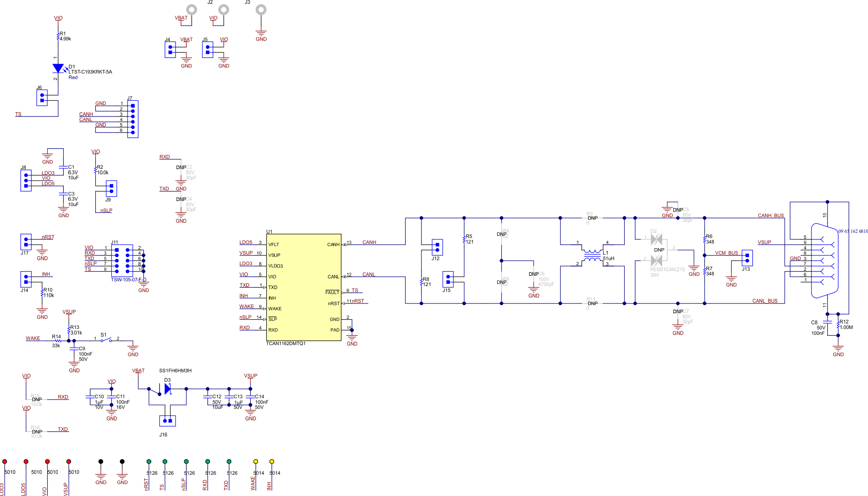Screen dimensions: 868x496
Task: Expand pin 13 CANH connection on U1
Action: pyautogui.click(x=349, y=242)
